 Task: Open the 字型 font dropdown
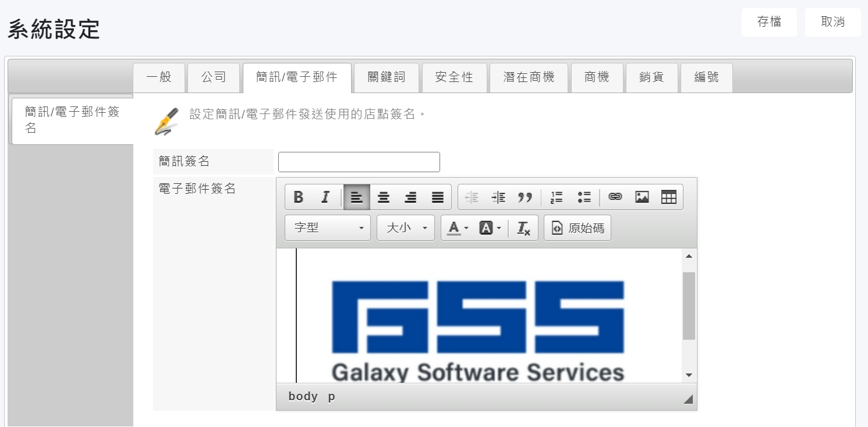pos(328,228)
